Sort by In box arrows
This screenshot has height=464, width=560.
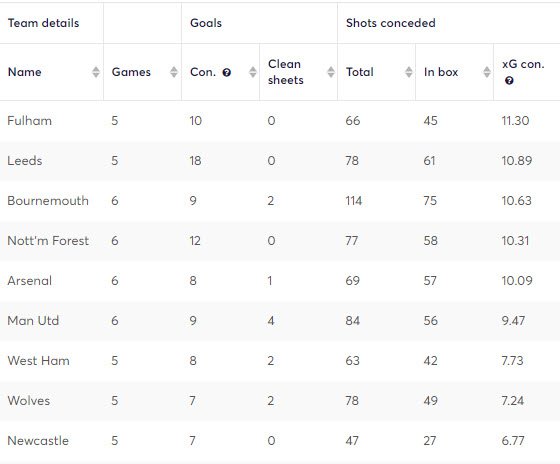tap(487, 72)
